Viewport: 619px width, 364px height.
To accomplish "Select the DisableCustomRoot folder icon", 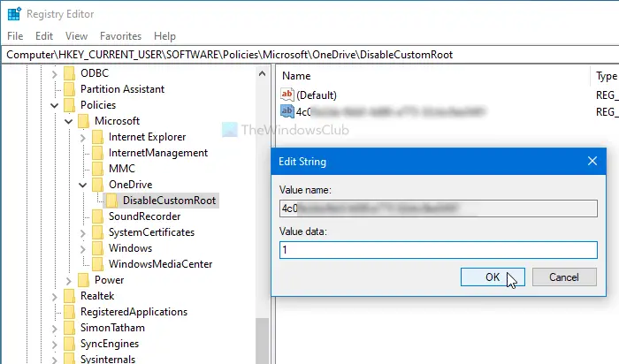I will tap(112, 201).
